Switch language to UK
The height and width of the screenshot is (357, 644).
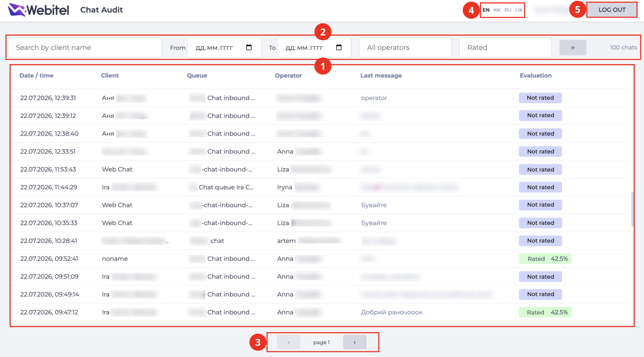(519, 10)
